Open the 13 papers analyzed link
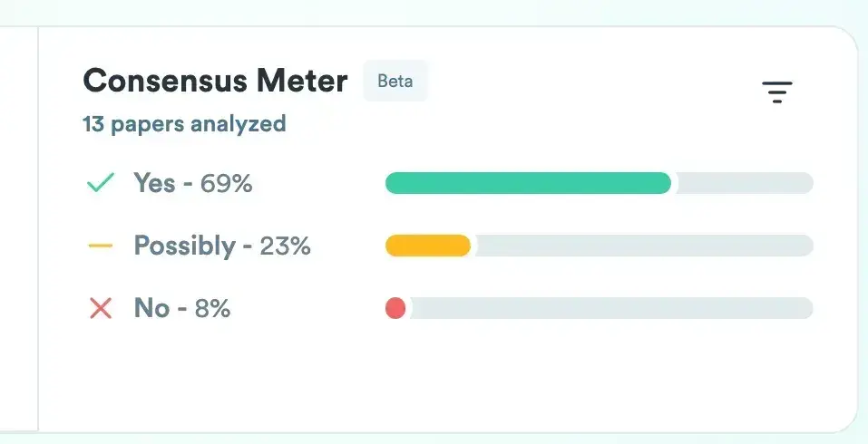Viewport: 868px width, 444px height. (184, 123)
